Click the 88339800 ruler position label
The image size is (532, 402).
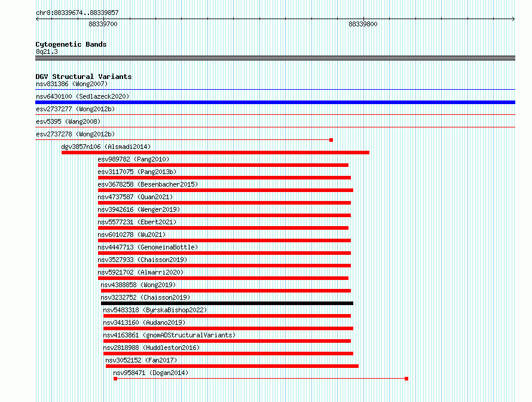(363, 24)
